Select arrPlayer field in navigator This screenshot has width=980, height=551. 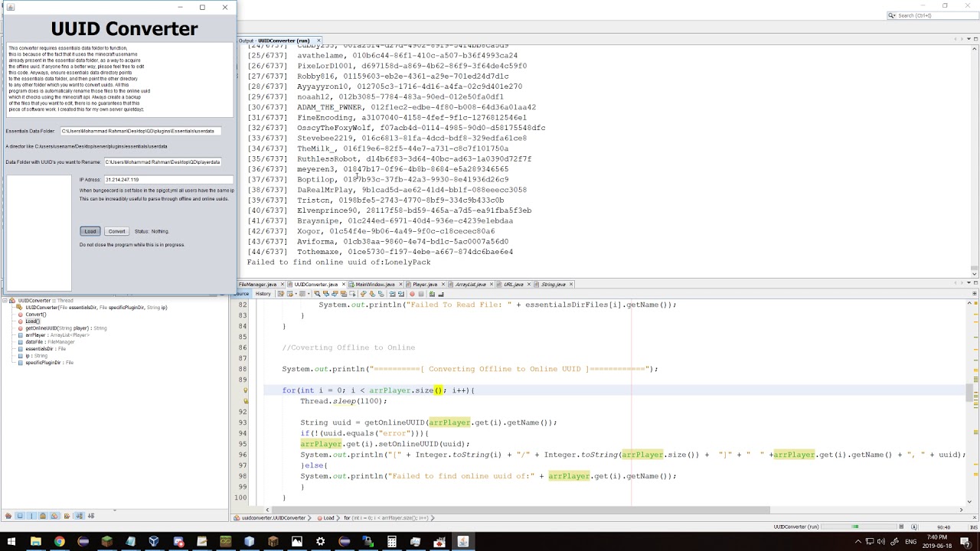click(x=57, y=335)
